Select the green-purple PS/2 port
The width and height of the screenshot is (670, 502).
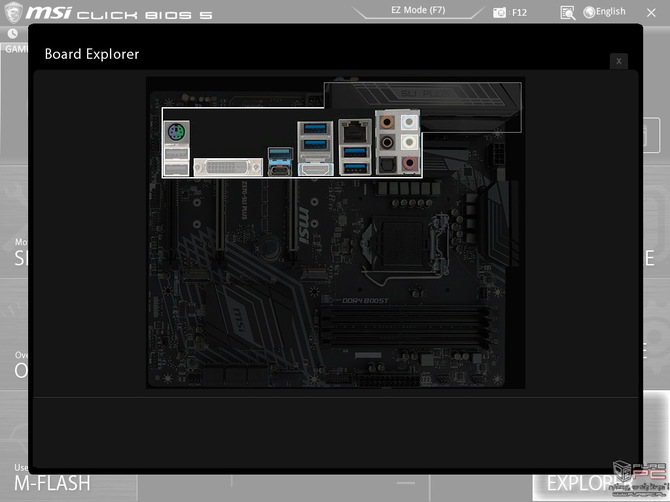click(176, 132)
